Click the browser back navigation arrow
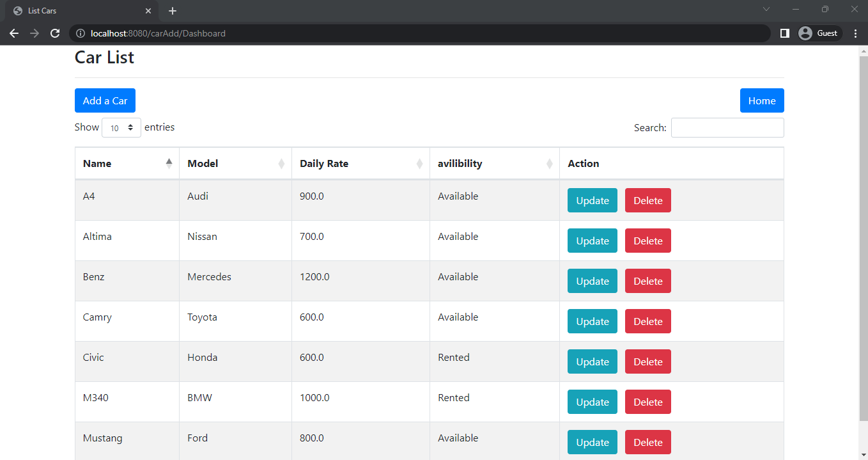Image resolution: width=868 pixels, height=460 pixels. coord(14,33)
